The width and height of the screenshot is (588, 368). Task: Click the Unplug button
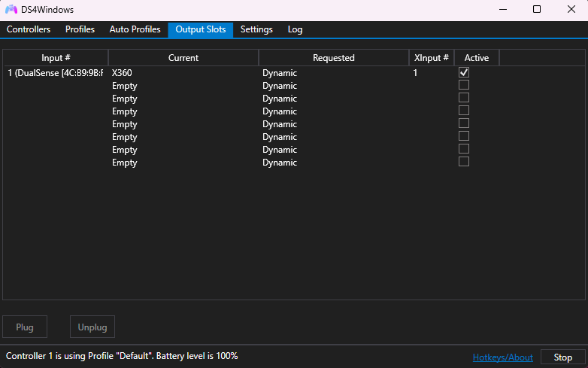tap(92, 327)
